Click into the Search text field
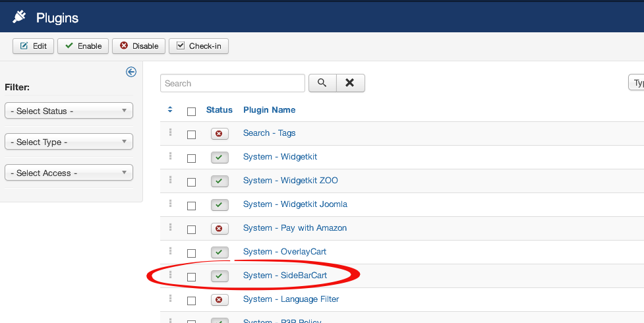The height and width of the screenshot is (323, 644). 232,83
